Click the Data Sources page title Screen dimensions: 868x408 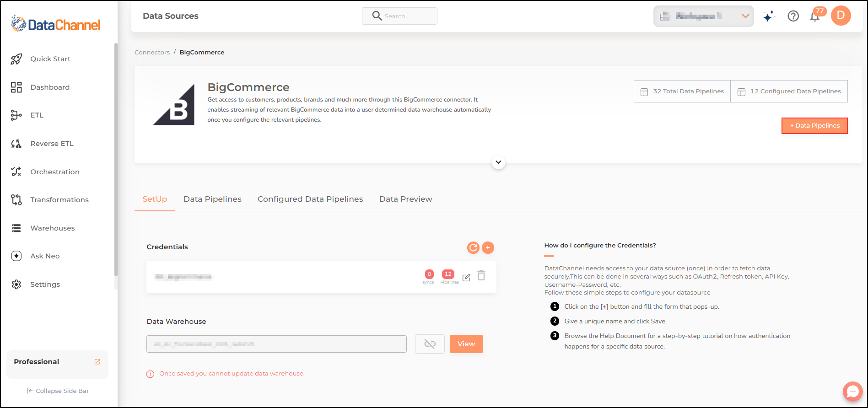[x=171, y=16]
